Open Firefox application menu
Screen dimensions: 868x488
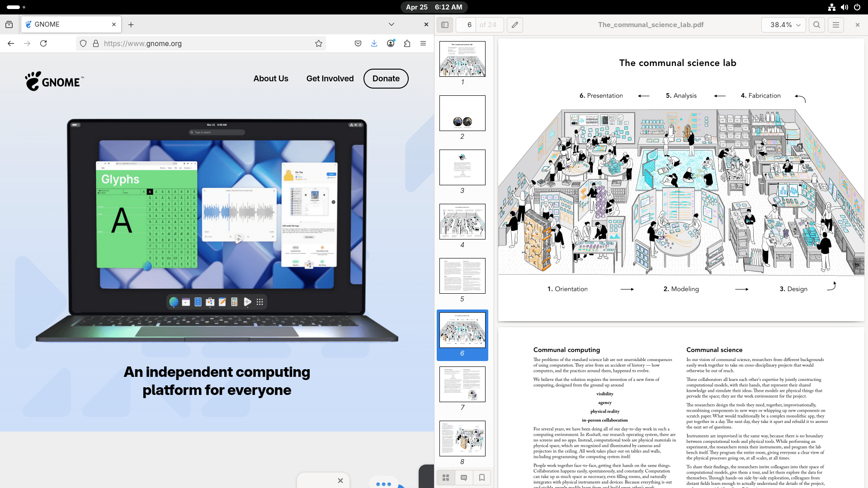pos(423,43)
